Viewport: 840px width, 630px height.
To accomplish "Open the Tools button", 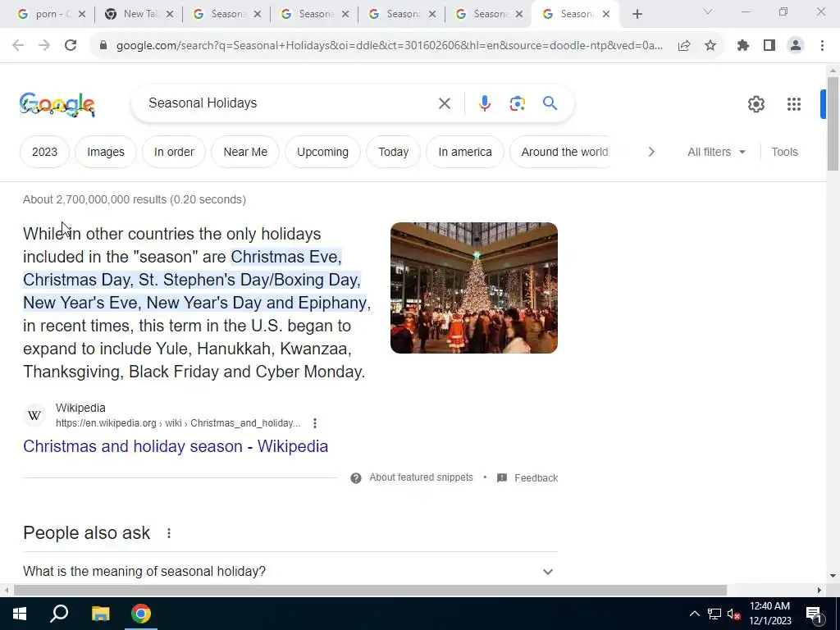I will 784,152.
